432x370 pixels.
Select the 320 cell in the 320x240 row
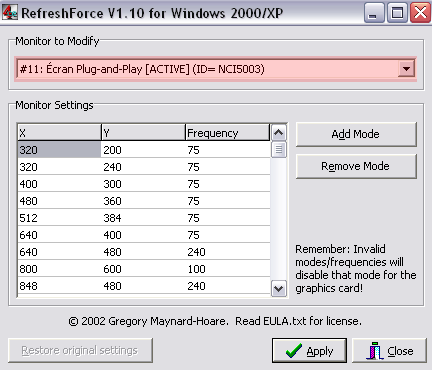pos(59,167)
